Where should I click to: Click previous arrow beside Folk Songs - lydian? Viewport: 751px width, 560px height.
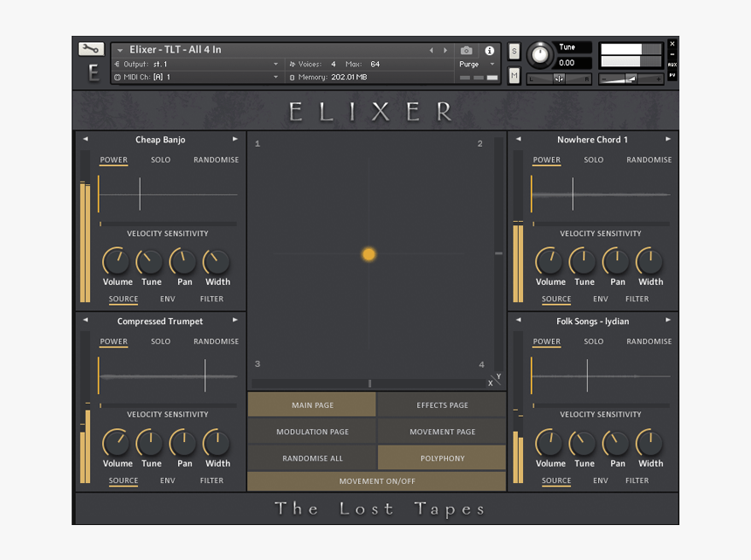pyautogui.click(x=519, y=321)
